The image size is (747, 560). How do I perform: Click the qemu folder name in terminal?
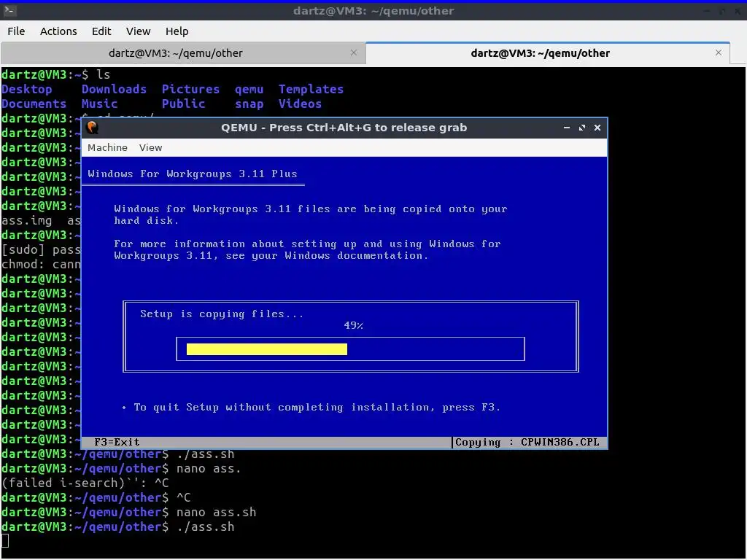pyautogui.click(x=249, y=90)
